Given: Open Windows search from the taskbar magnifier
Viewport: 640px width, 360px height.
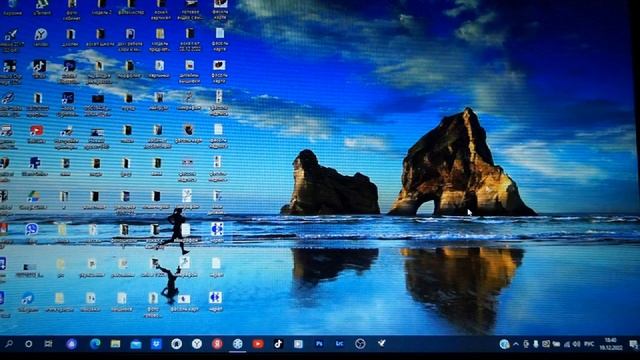Looking at the screenshot, I should (9, 344).
